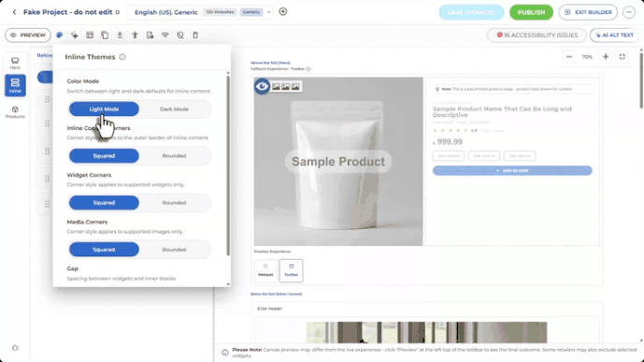Click the PUBLISH button
Viewport: 644px width, 362px height.
pyautogui.click(x=531, y=12)
